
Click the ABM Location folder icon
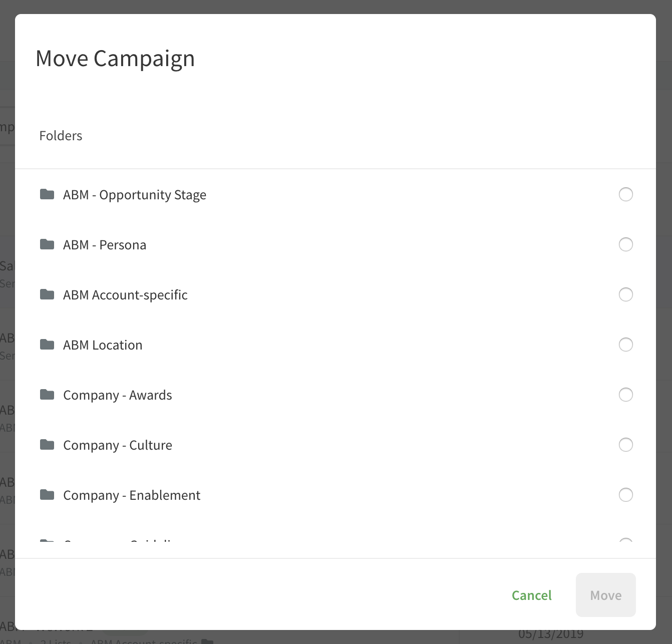tap(47, 344)
